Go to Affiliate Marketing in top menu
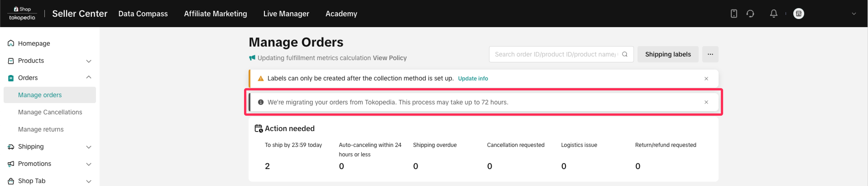The width and height of the screenshot is (868, 186). (x=215, y=14)
